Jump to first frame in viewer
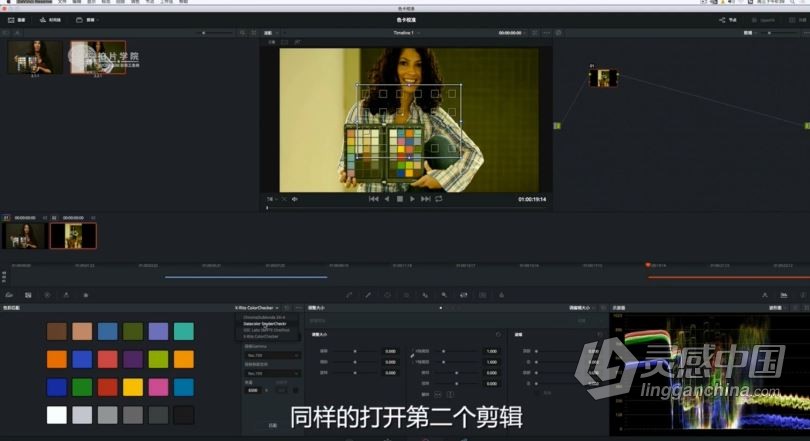This screenshot has width=810, height=441. pos(373,199)
